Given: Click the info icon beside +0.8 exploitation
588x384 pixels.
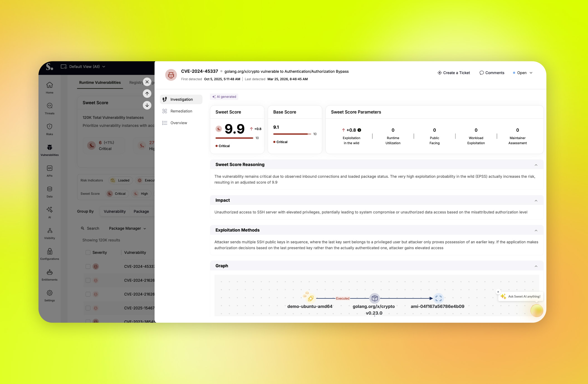Looking at the screenshot, I should (359, 130).
